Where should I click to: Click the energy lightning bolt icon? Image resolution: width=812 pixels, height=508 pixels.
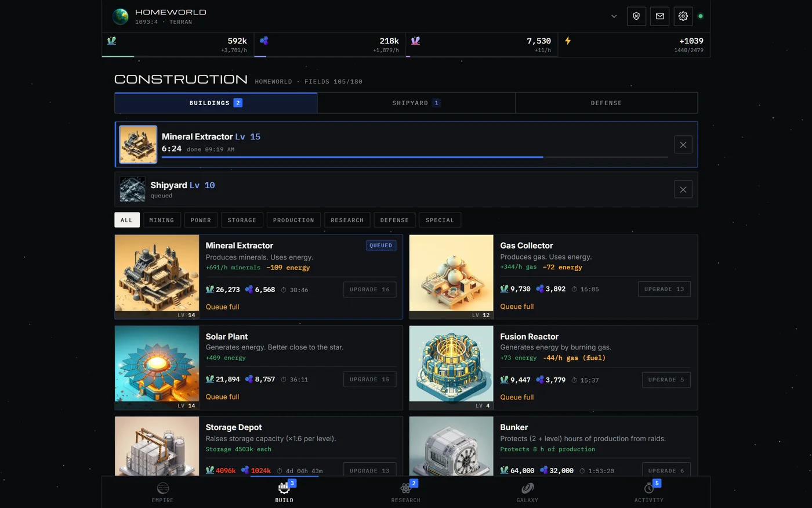click(x=568, y=41)
